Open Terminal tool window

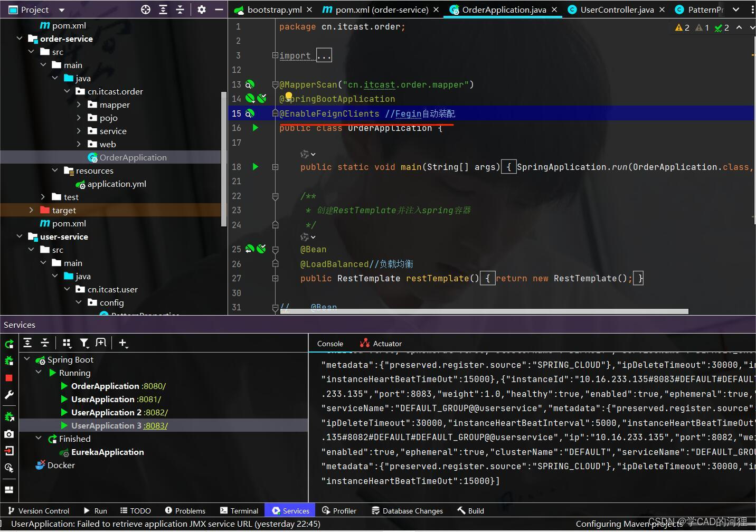pos(239,511)
